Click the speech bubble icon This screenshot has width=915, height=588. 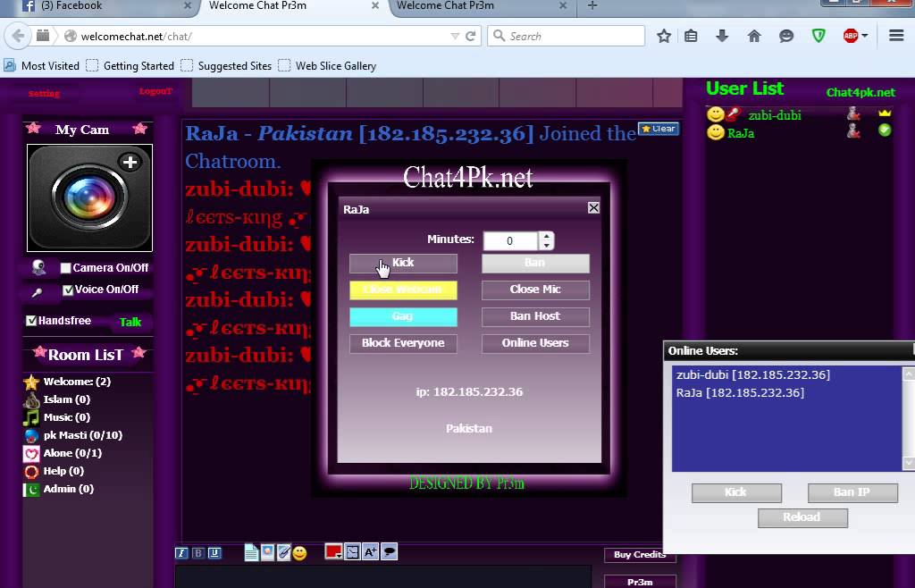(x=390, y=551)
